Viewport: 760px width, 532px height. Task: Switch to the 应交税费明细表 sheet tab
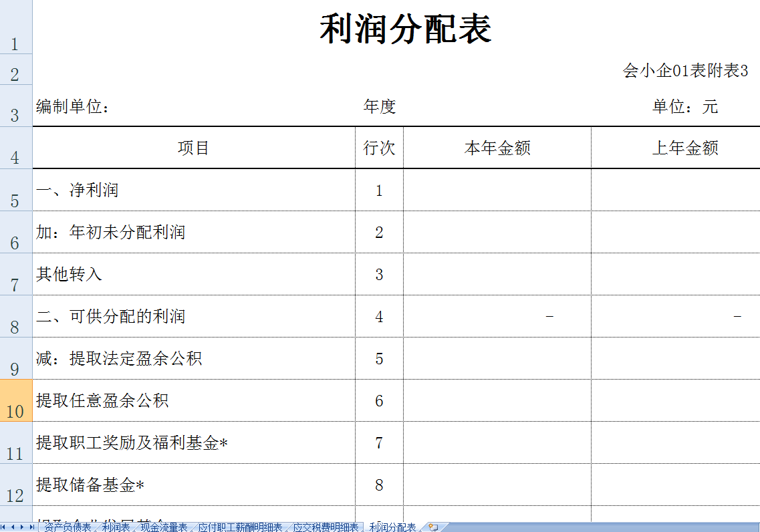tap(326, 527)
